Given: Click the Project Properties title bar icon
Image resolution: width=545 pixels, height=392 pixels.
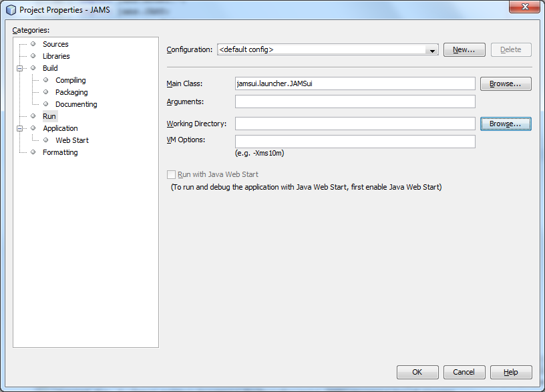Looking at the screenshot, I should pyautogui.click(x=11, y=10).
